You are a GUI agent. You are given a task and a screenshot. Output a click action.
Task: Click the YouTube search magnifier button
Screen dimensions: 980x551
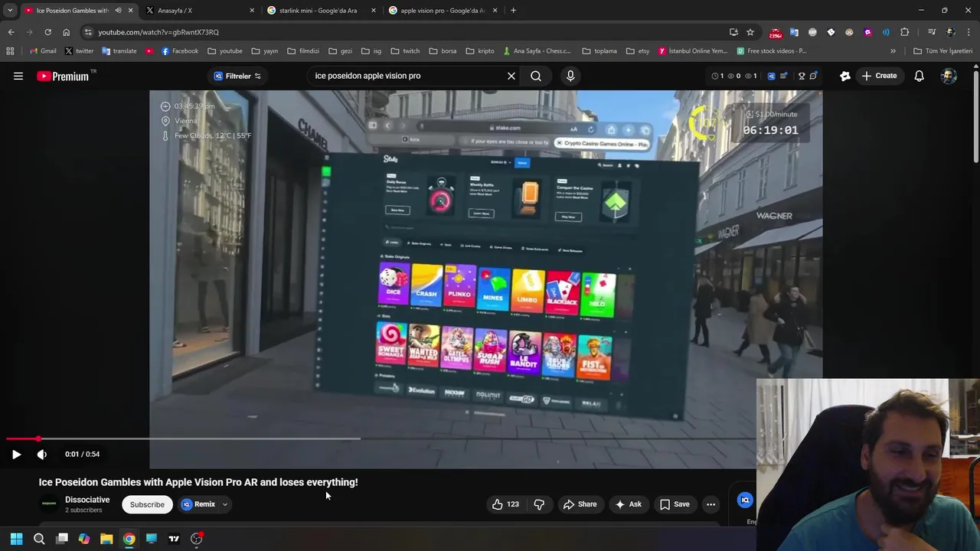[x=536, y=76]
